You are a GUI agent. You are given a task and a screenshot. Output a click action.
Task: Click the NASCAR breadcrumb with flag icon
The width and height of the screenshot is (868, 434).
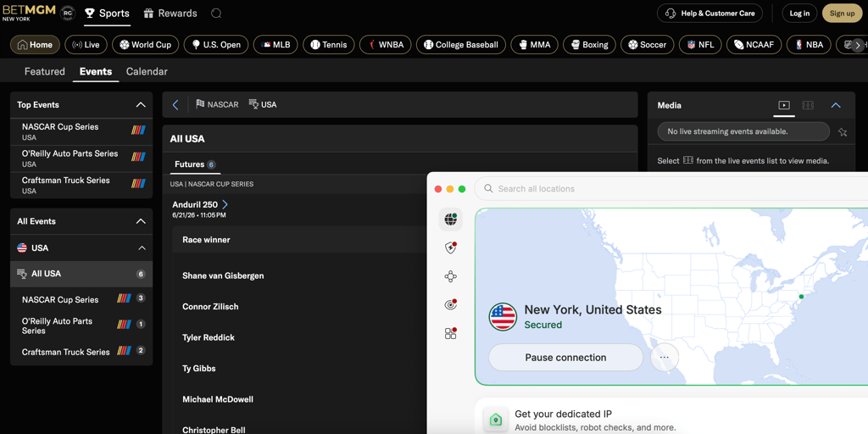[218, 104]
